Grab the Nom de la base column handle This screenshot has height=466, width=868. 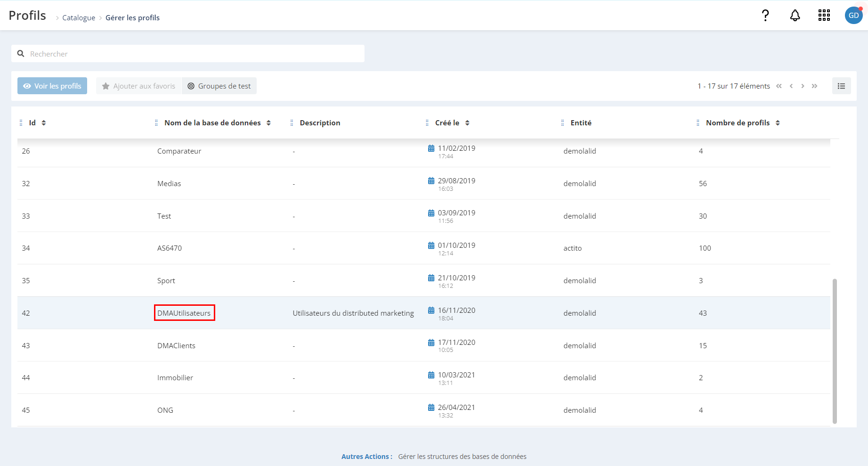point(156,123)
